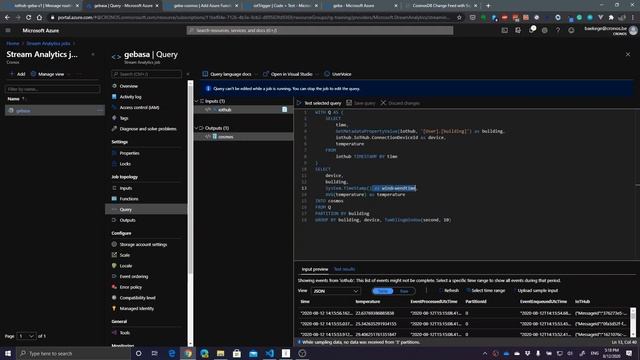640x360 pixels.
Task: Toggle preview to Raw view
Action: [404, 291]
